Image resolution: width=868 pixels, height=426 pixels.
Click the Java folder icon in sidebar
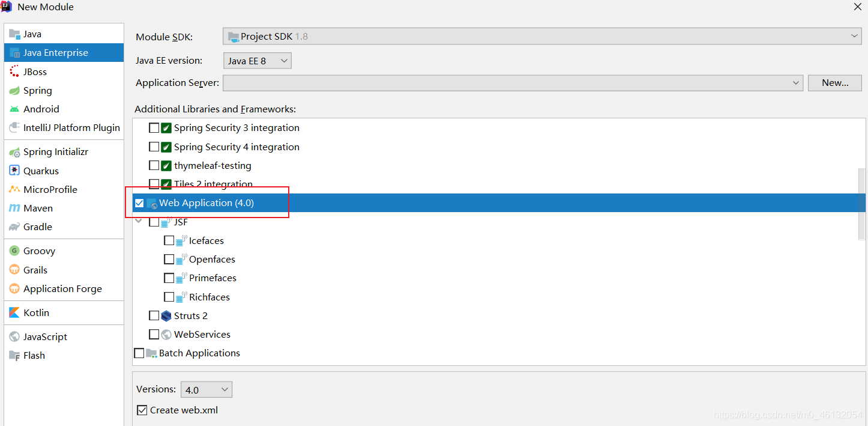click(14, 34)
